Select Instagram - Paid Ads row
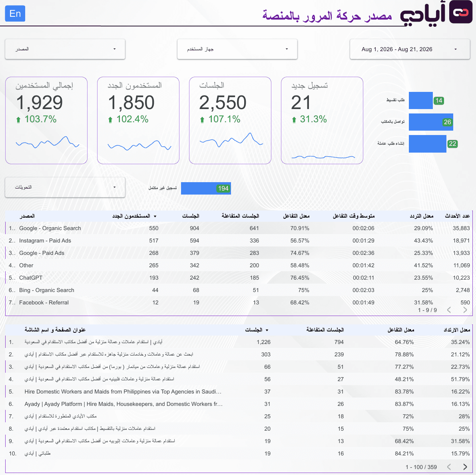 [239, 240]
